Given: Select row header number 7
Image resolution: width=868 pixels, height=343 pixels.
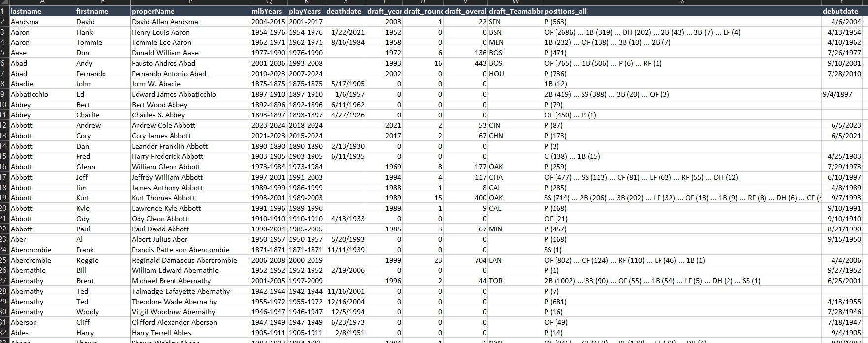Looking at the screenshot, I should point(4,74).
